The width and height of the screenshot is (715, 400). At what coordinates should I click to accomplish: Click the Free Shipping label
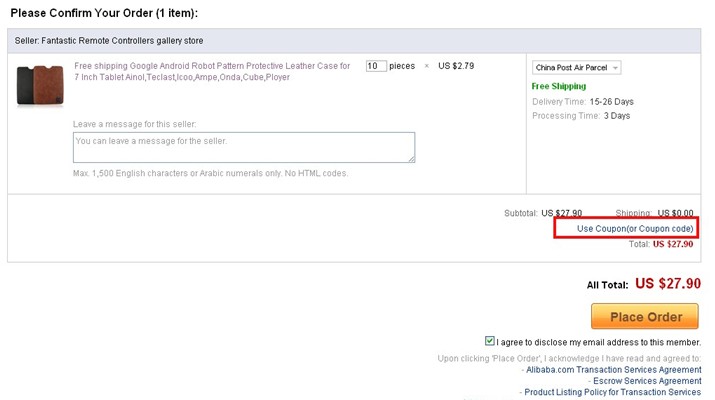click(559, 86)
